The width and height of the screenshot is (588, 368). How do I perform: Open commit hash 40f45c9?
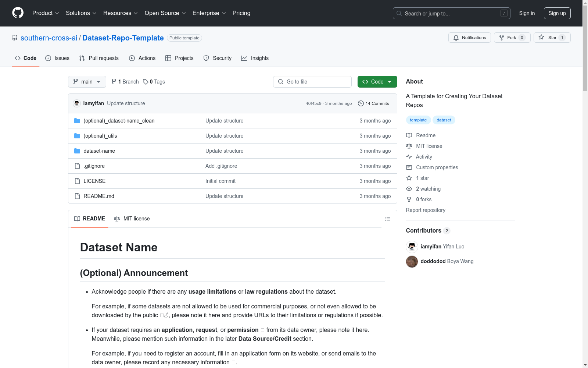tap(313, 103)
